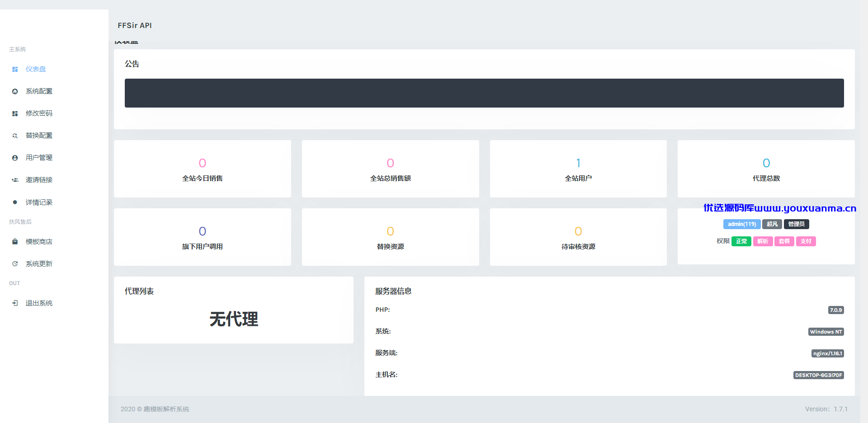The height and width of the screenshot is (423, 868).
Task: Click the green 正常 permission badge
Action: point(741,241)
